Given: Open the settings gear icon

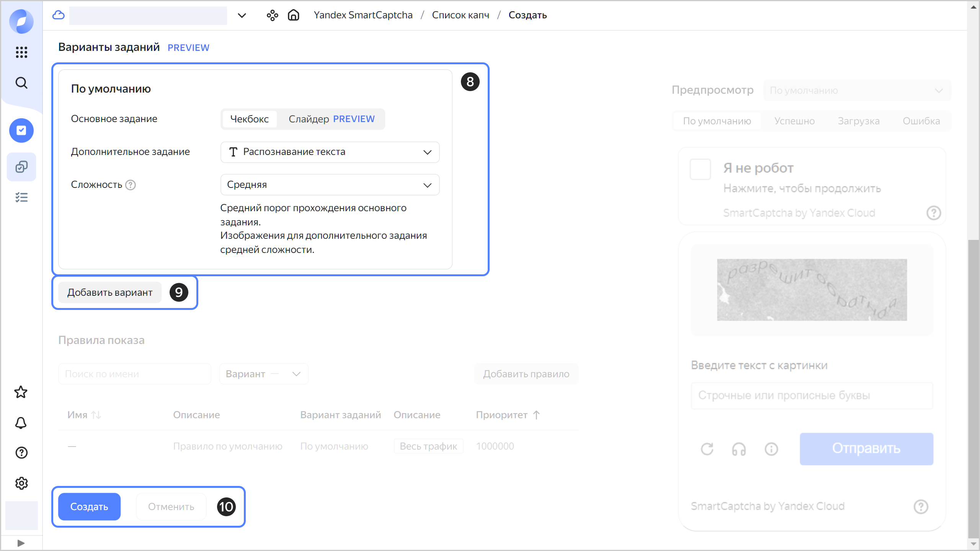Looking at the screenshot, I should tap(21, 483).
